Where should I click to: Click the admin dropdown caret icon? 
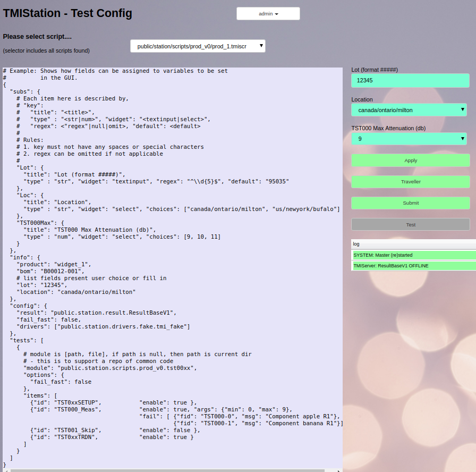point(277,14)
